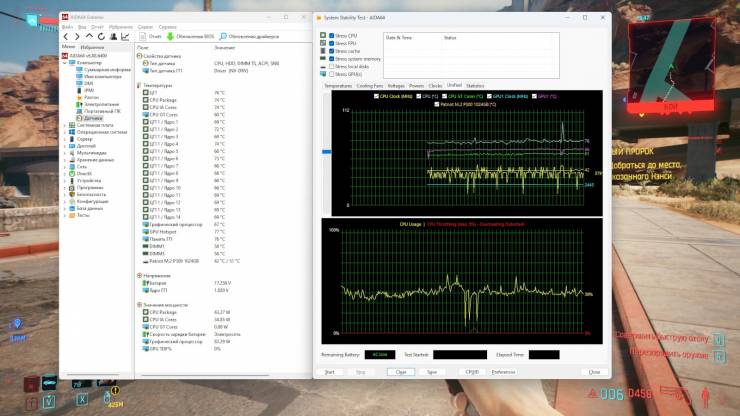The width and height of the screenshot is (740, 416).
Task: Expand the Системная плата tree node
Action: [65, 125]
